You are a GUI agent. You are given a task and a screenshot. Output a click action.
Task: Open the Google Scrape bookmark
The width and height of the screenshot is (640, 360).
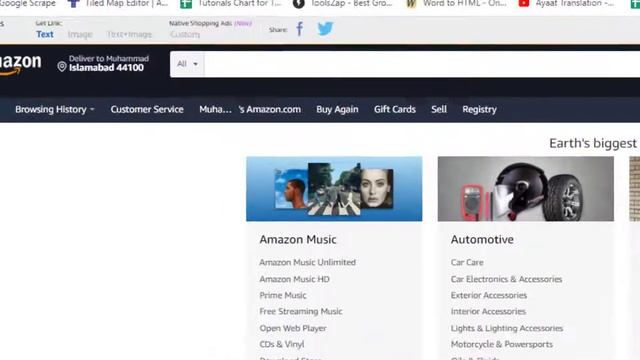click(28, 4)
